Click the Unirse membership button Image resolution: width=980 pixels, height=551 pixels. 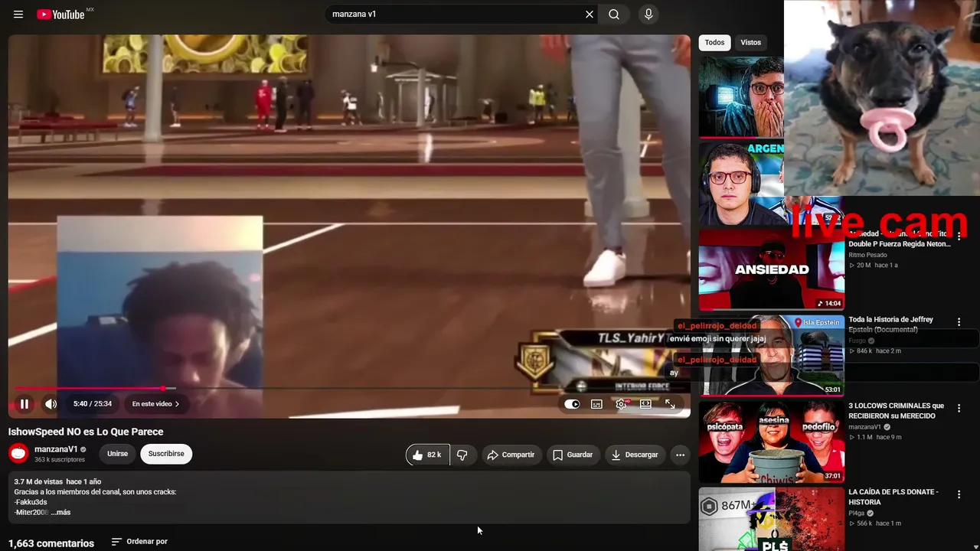coord(118,454)
